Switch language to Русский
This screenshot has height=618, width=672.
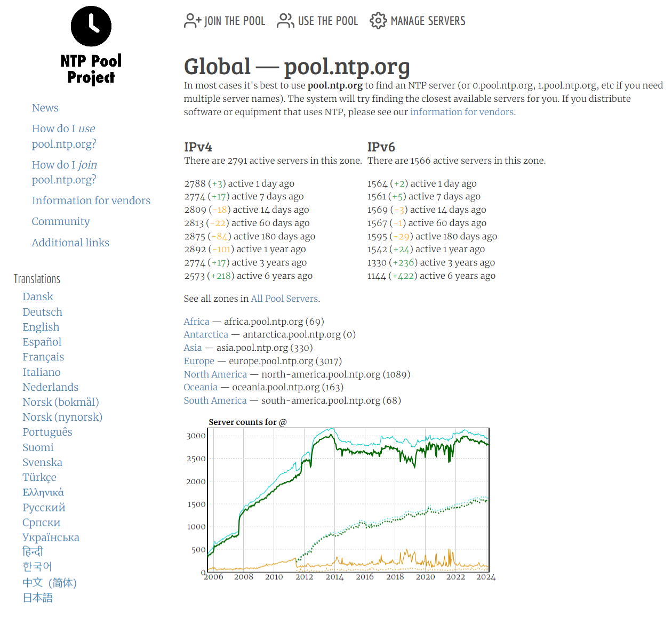point(44,508)
